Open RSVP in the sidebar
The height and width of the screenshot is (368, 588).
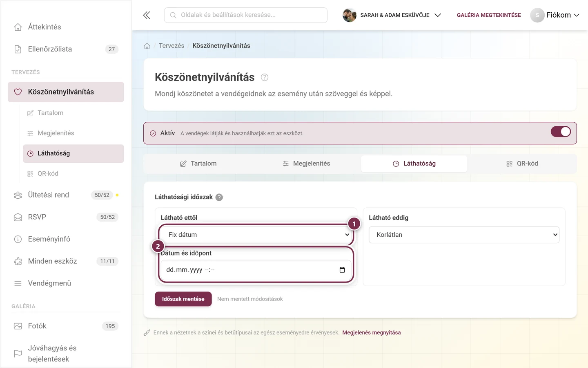click(x=66, y=217)
